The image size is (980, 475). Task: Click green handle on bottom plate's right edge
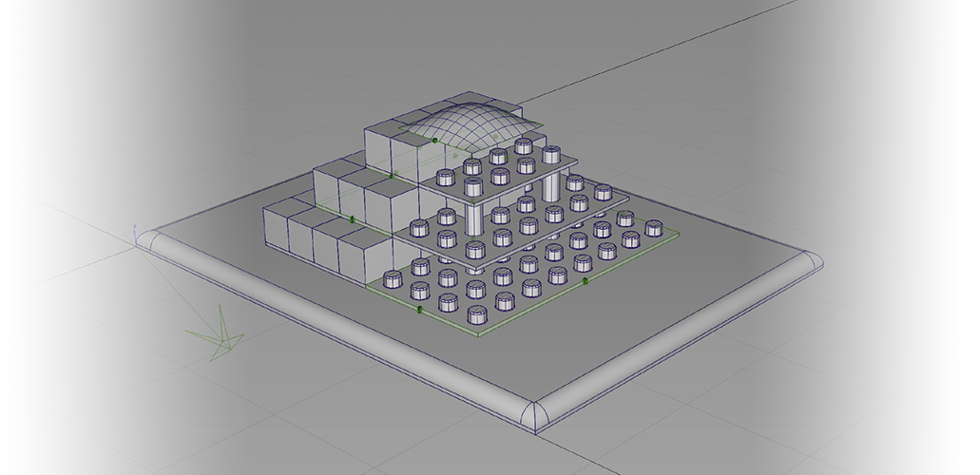[x=585, y=280]
